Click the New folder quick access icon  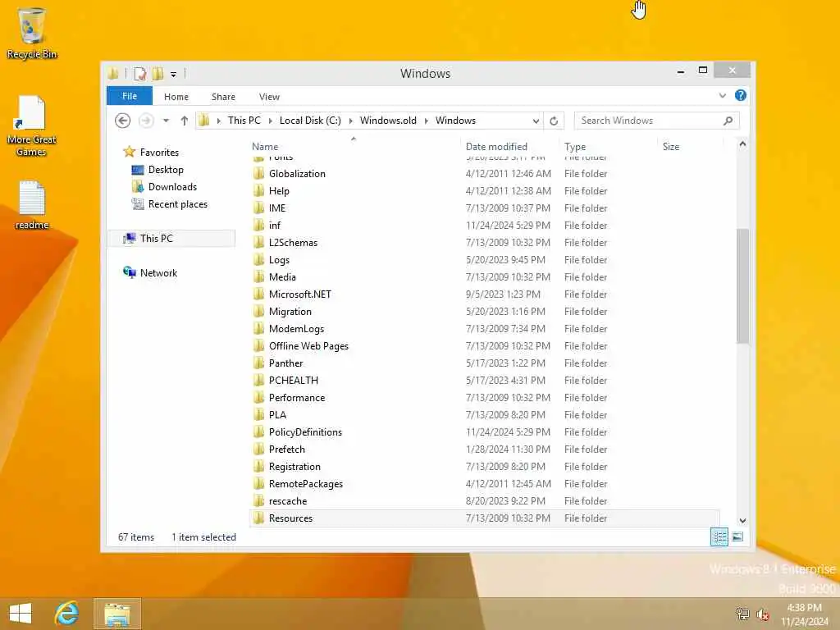157,73
